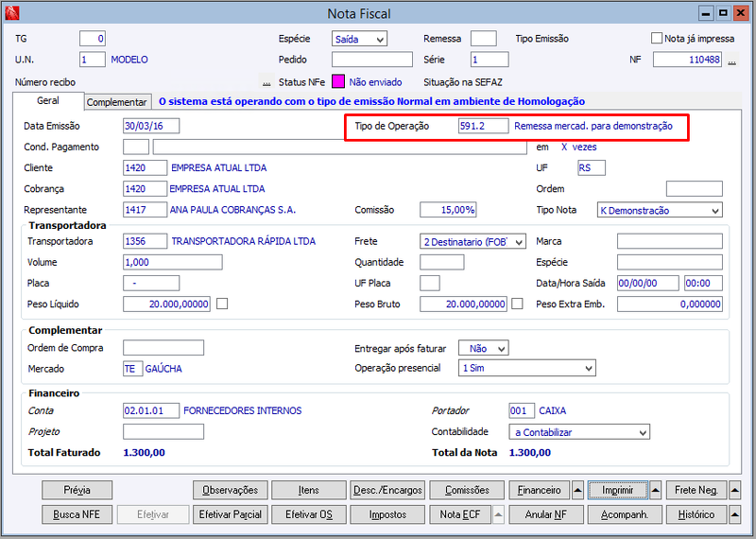This screenshot has width=756, height=539.
Task: Tick the checkbox beside Peso Líquido
Action: coord(222,304)
